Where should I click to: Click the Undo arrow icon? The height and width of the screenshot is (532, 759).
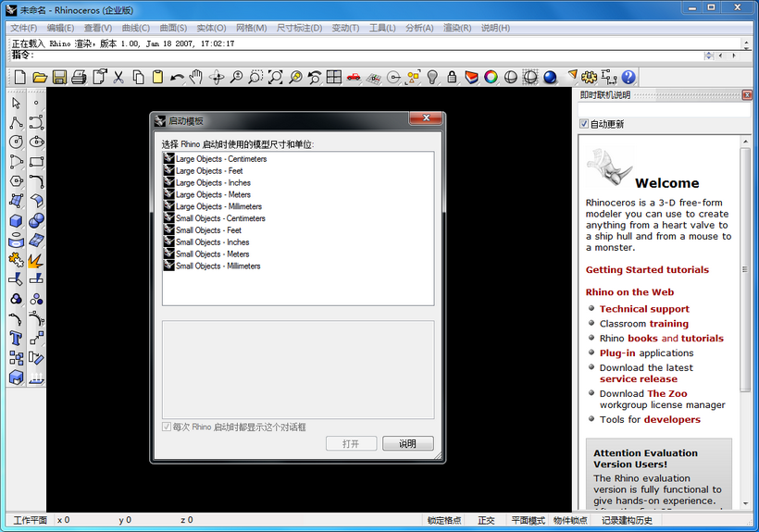pyautogui.click(x=177, y=77)
